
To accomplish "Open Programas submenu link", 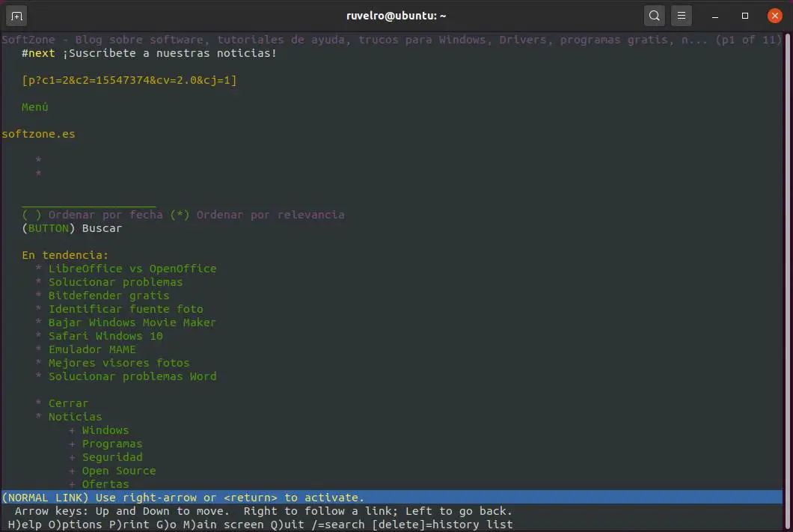I will 112,444.
